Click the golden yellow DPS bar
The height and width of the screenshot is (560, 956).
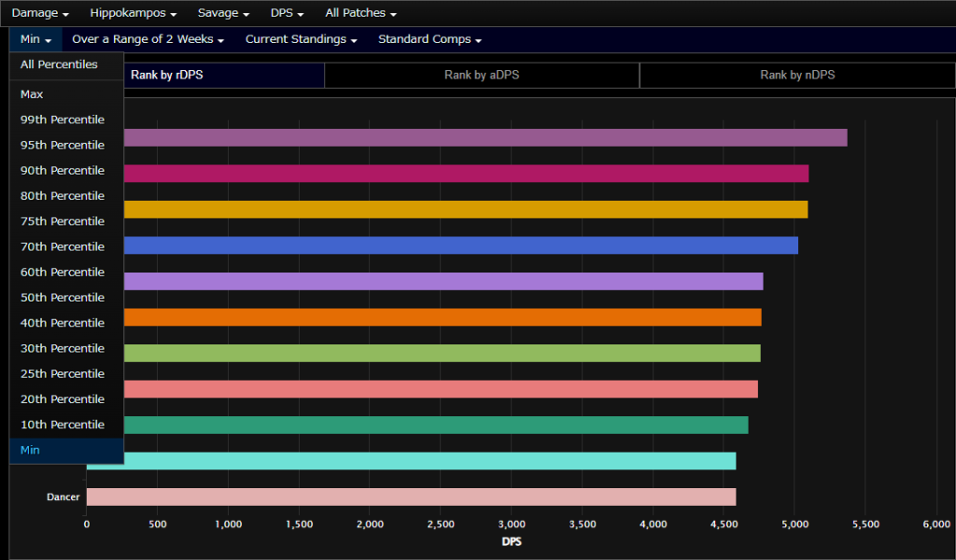(466, 210)
